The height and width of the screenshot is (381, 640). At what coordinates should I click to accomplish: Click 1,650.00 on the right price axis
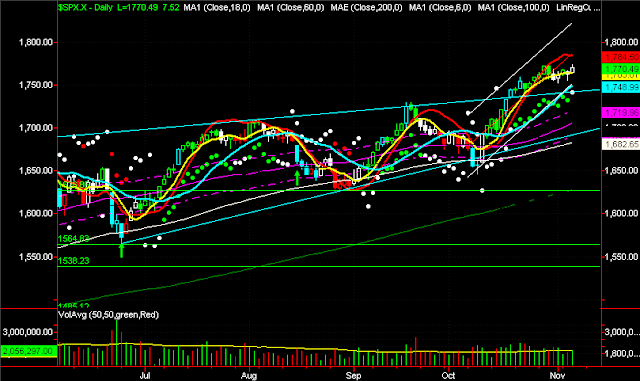click(621, 170)
